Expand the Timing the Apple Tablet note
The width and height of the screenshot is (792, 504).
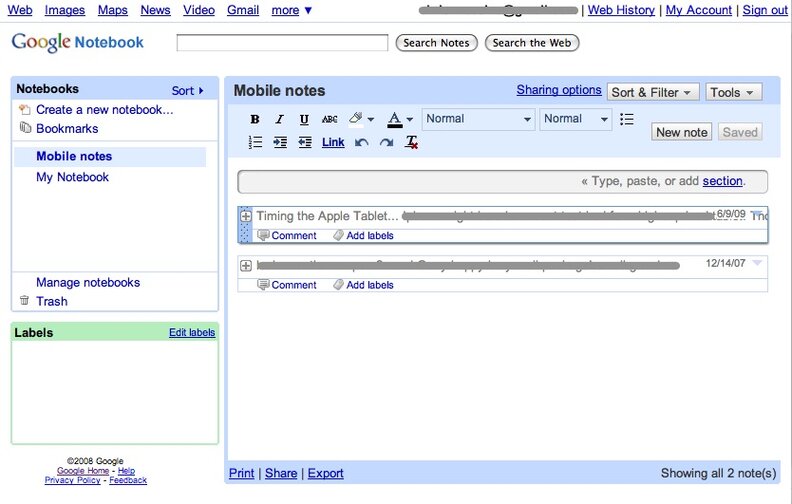coord(246,216)
